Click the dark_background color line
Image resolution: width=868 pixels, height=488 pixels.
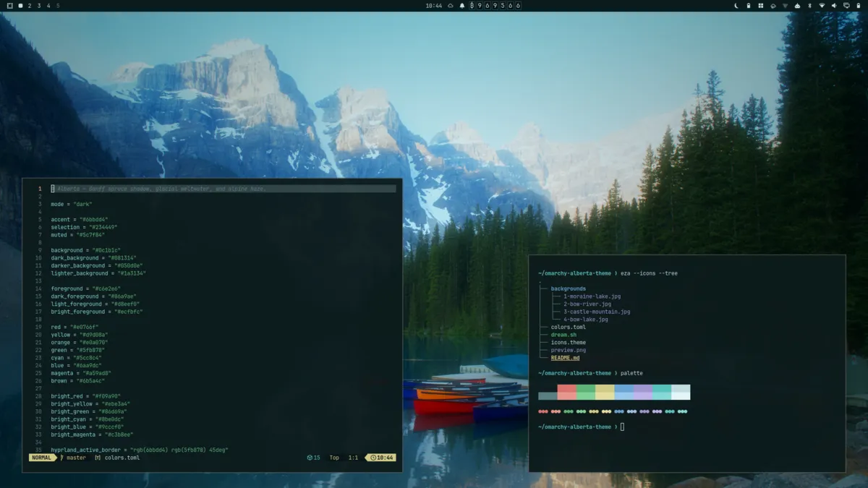(93, 258)
